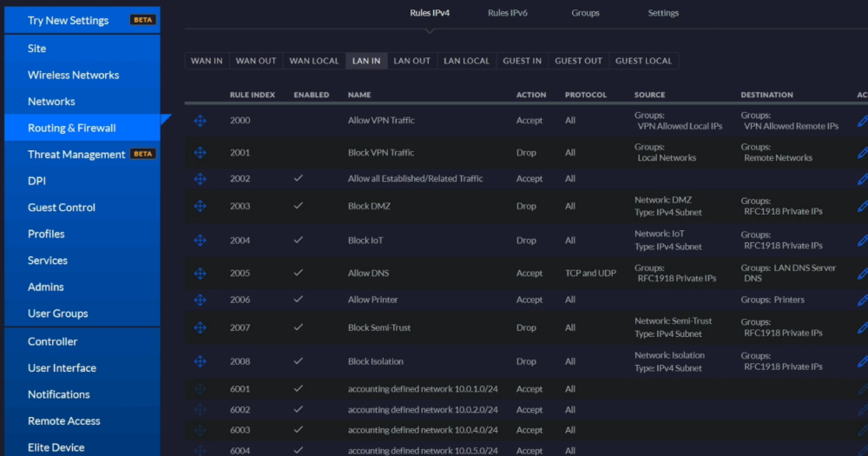Screen dimensions: 868x456
Task: Sort by the ACTION column header
Action: coord(531,95)
